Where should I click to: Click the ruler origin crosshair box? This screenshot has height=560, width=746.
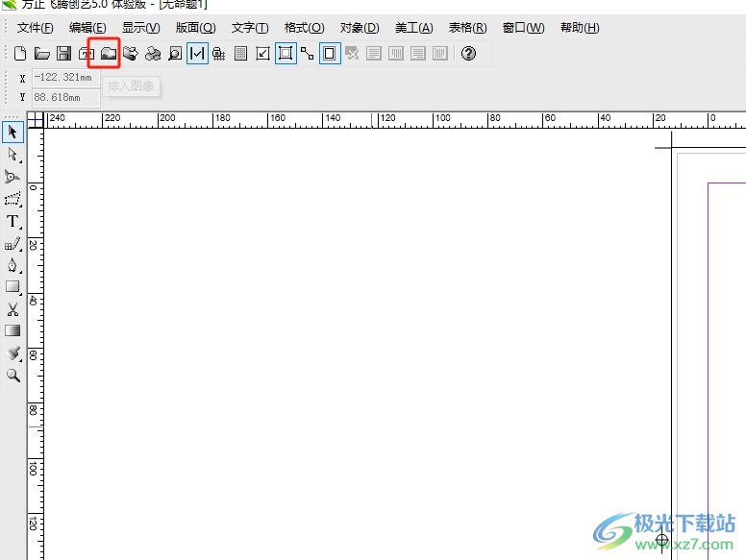click(x=36, y=120)
